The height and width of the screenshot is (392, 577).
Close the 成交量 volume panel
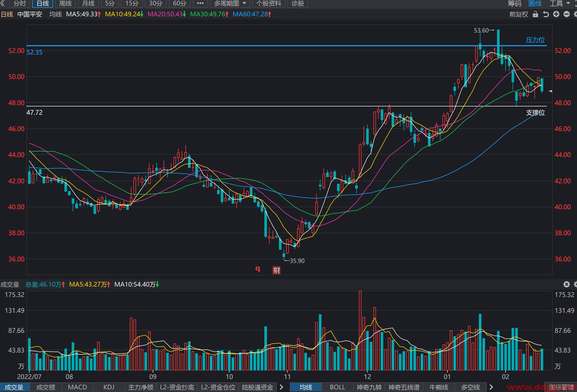(x=566, y=284)
